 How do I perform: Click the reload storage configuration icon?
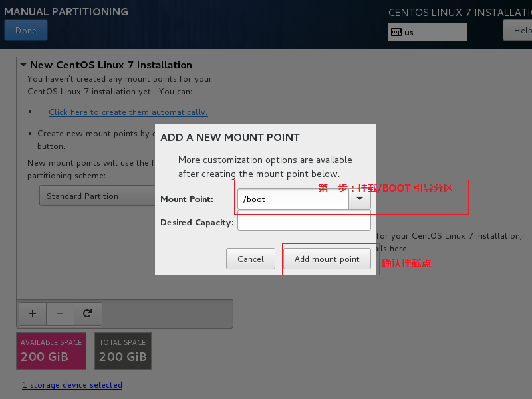pyautogui.click(x=87, y=313)
